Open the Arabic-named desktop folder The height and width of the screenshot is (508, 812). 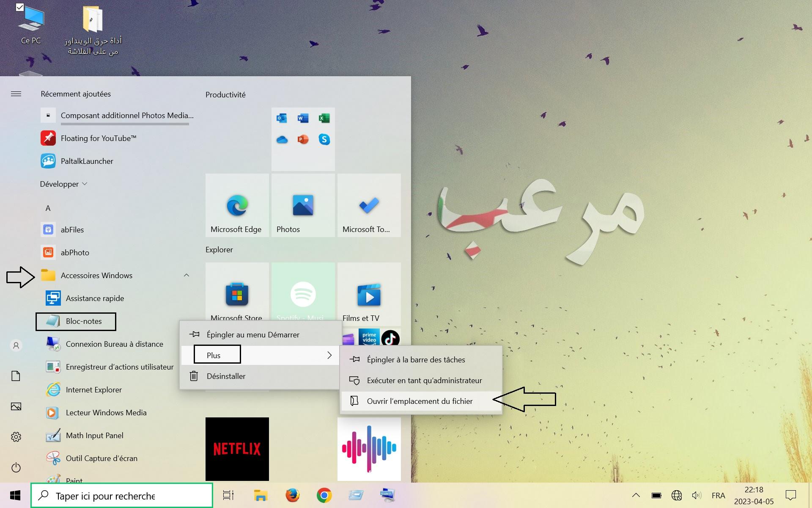coord(93,30)
